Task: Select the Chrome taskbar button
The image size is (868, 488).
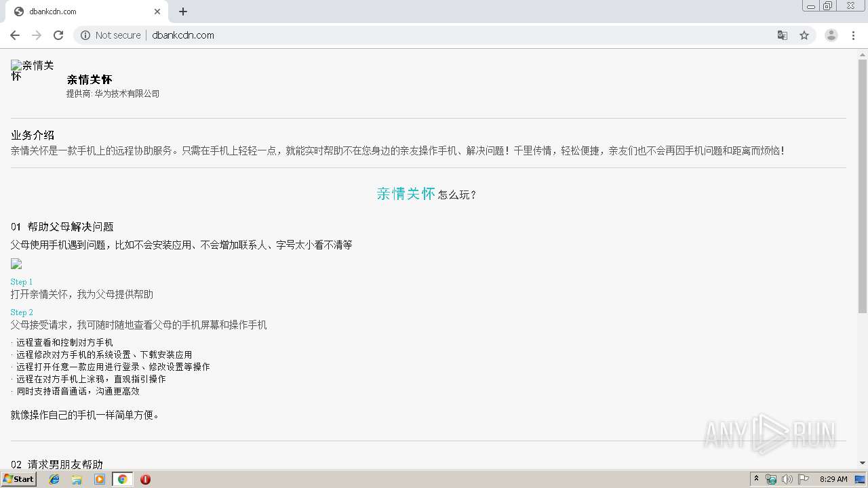Action: tap(122, 479)
